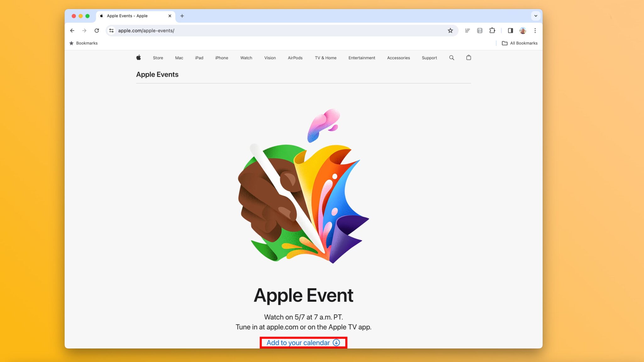Expand the tab search dropdown arrow

click(x=536, y=16)
